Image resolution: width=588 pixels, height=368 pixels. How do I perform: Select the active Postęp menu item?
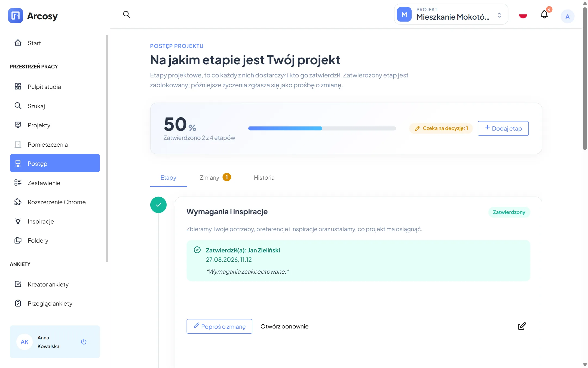[55, 163]
